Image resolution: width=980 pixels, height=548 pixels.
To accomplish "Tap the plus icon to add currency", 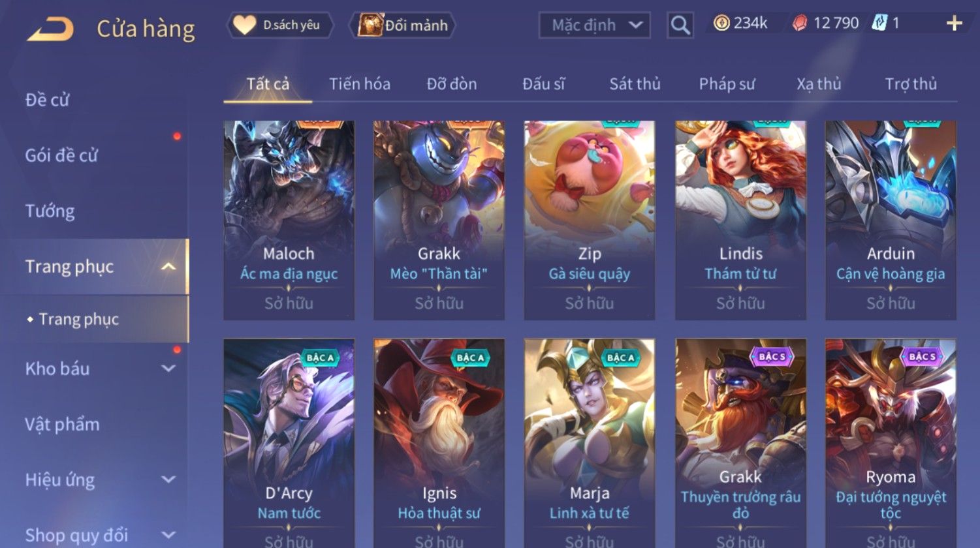I will 954,24.
